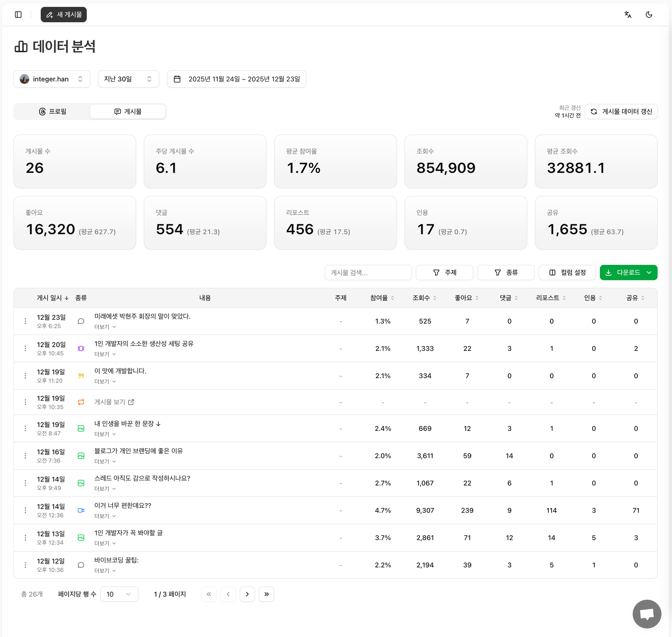Click the repost icon on 12월 19일 row
Screen dimensions: 672x637
81,402
